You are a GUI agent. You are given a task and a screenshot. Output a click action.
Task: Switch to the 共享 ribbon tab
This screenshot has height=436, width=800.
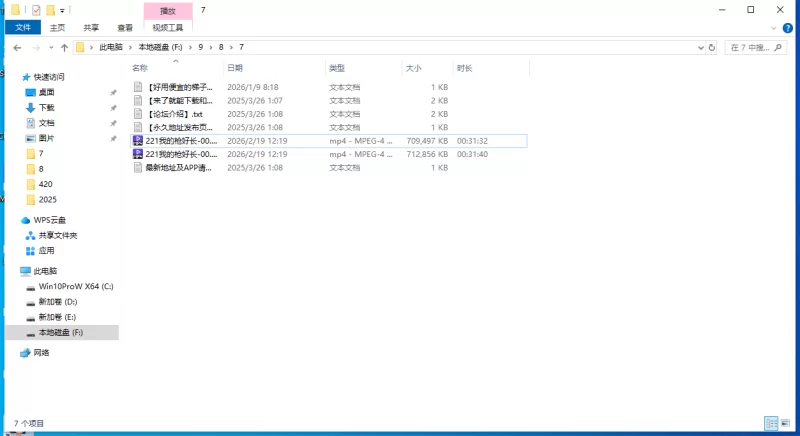click(x=91, y=28)
